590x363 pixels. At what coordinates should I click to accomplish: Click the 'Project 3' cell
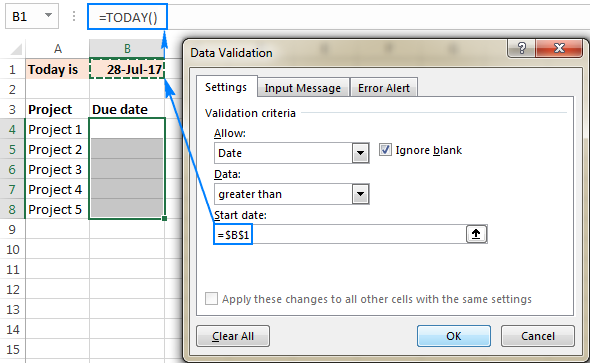[x=58, y=169]
